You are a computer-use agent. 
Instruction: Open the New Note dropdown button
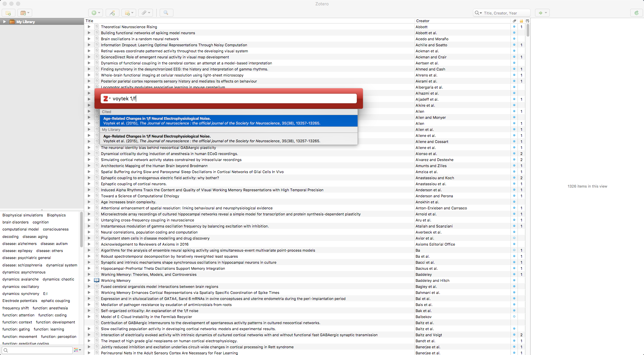click(x=129, y=13)
